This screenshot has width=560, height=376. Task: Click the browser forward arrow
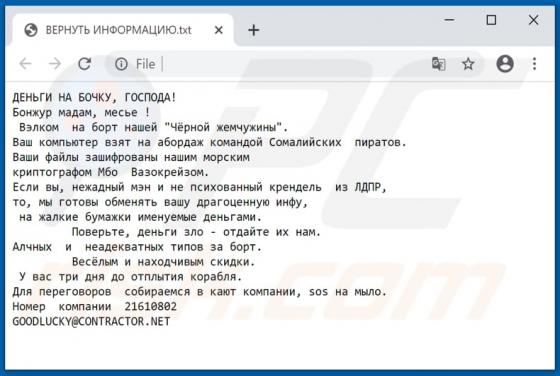55,64
